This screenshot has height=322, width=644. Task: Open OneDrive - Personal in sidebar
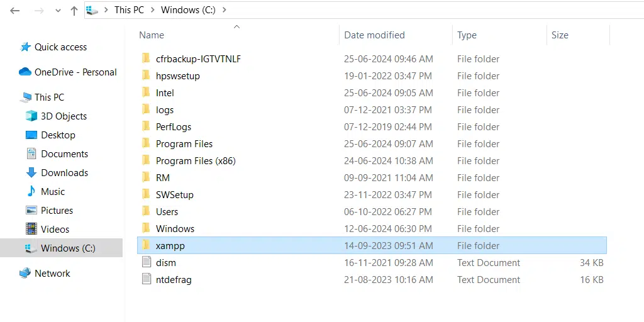[75, 72]
